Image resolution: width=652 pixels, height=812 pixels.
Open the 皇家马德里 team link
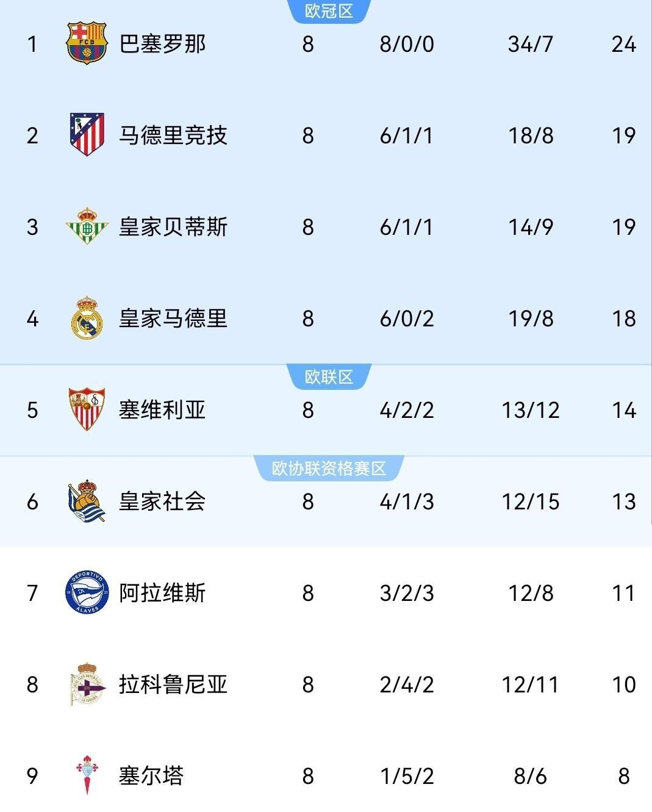(x=173, y=318)
